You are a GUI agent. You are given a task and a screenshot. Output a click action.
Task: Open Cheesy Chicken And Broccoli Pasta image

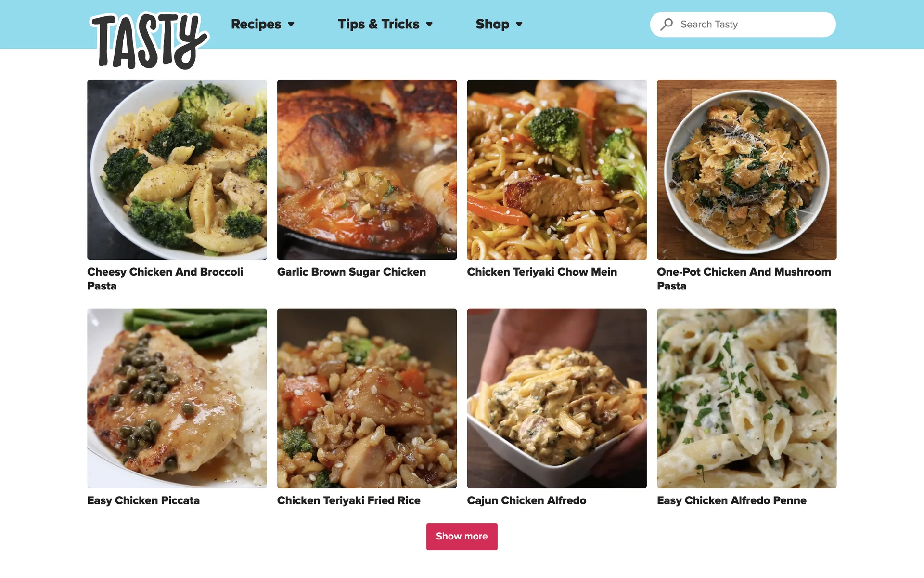177,170
